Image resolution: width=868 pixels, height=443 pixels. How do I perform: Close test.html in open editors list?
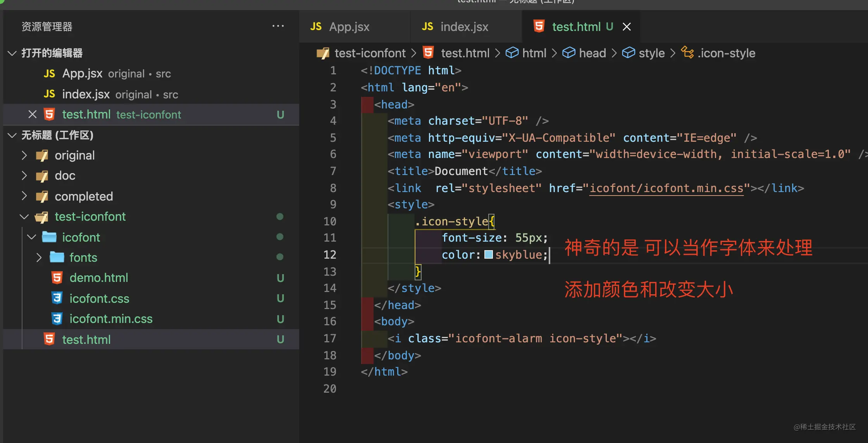[x=33, y=115]
